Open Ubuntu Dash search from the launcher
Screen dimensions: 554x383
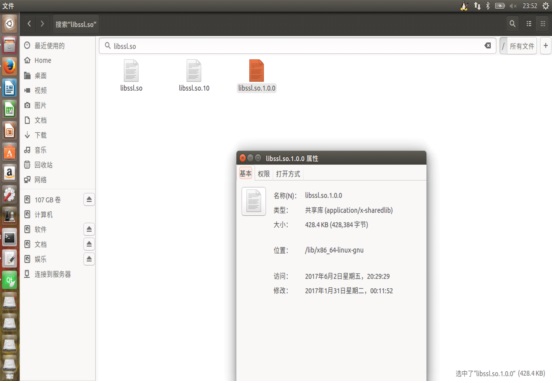point(10,24)
